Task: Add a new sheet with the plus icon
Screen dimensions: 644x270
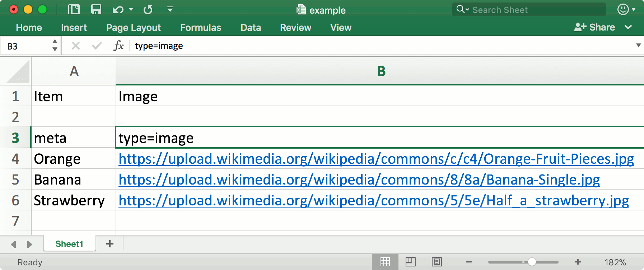Action: pyautogui.click(x=110, y=244)
